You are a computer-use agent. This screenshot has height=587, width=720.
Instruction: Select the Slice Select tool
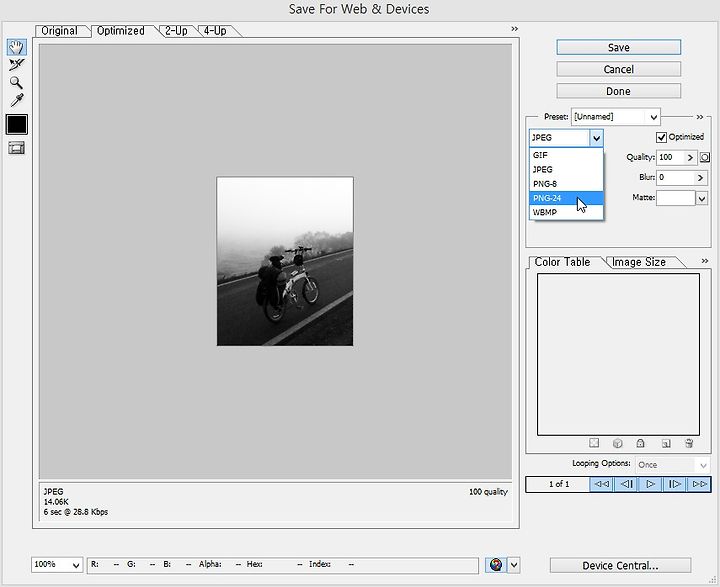pyautogui.click(x=17, y=65)
